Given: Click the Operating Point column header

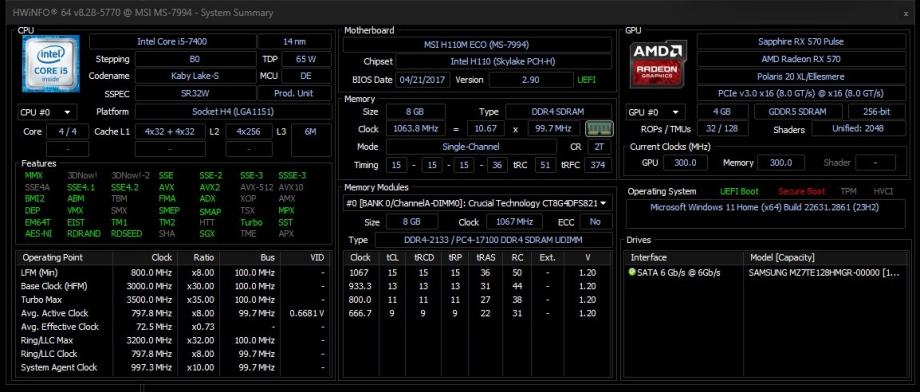Looking at the screenshot, I should [x=65, y=258].
